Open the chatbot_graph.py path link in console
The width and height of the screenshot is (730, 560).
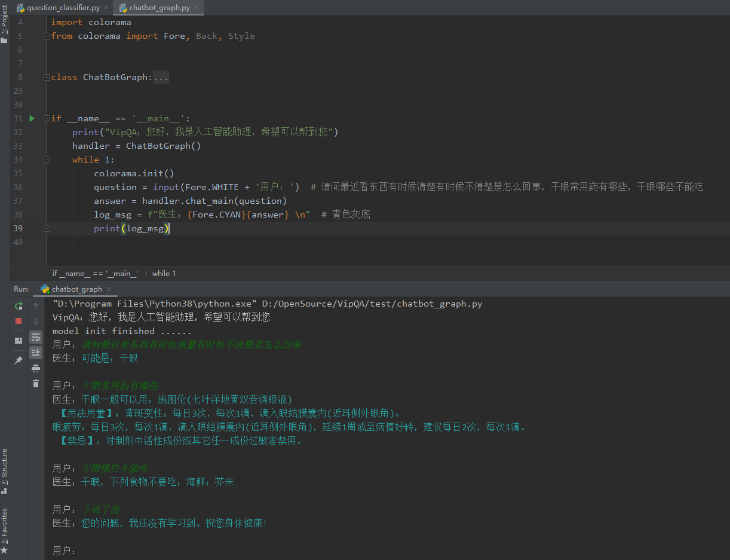372,304
